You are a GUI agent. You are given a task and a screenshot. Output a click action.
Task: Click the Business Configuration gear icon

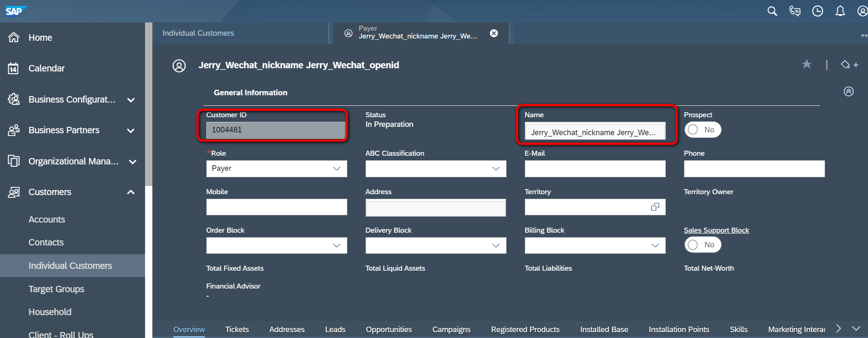pyautogui.click(x=14, y=99)
